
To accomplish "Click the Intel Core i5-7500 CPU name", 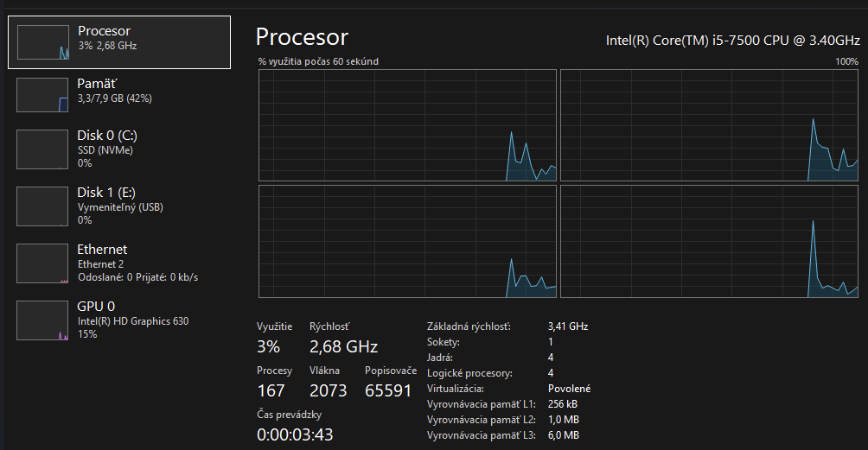I will pyautogui.click(x=733, y=40).
